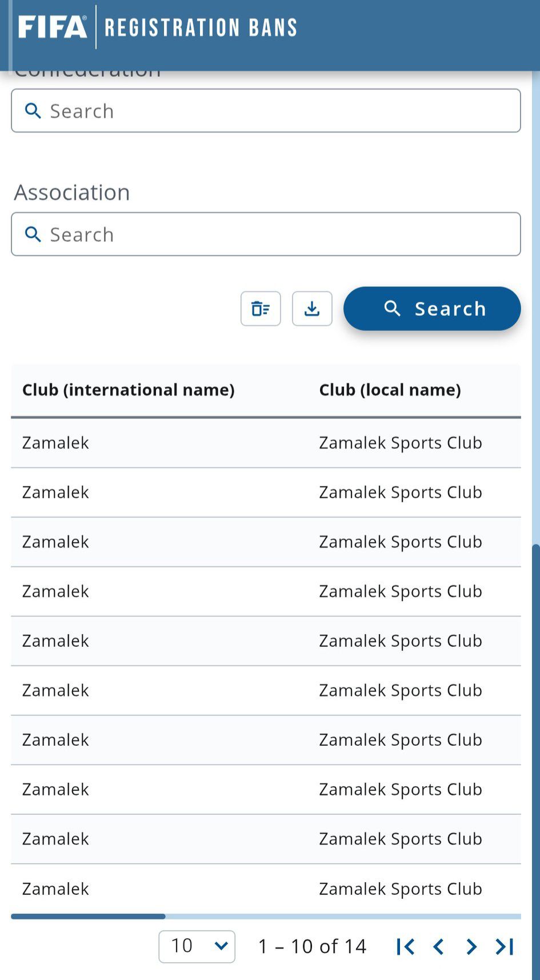Go to next page of results
This screenshot has height=980, width=540.
tap(471, 947)
